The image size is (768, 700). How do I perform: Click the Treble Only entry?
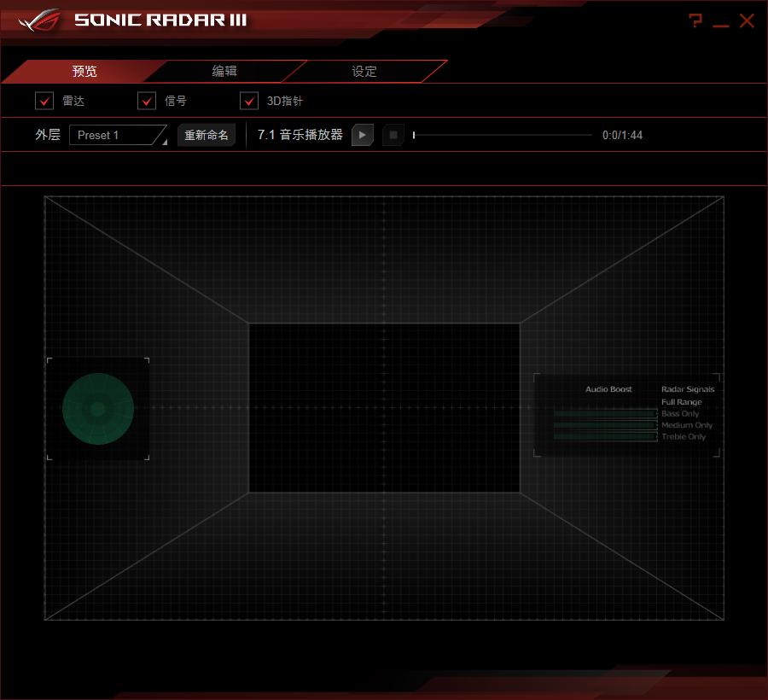(x=684, y=436)
